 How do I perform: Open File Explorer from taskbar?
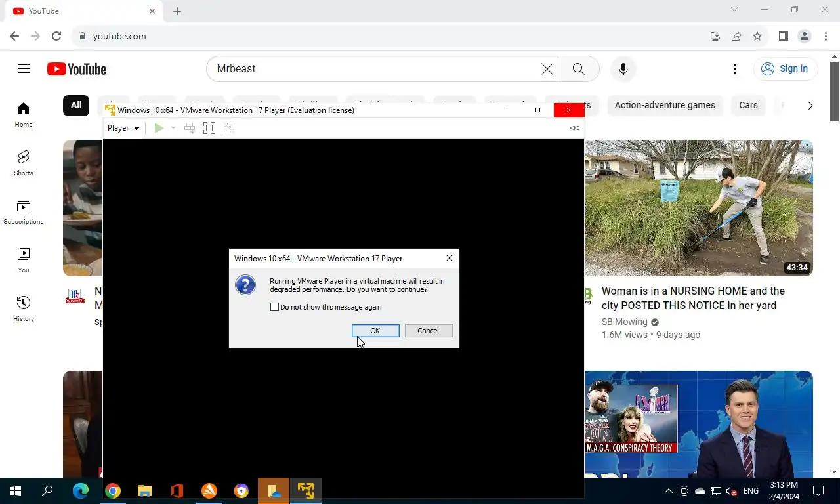pyautogui.click(x=145, y=490)
